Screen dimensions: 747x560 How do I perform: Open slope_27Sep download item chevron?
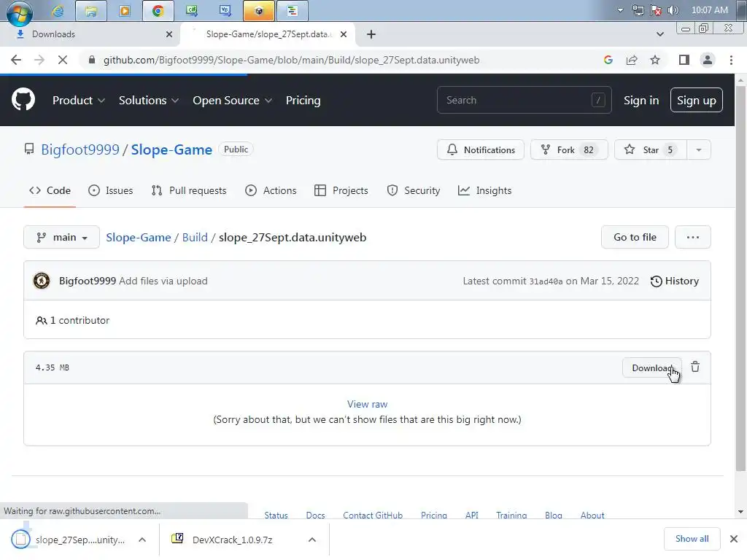click(142, 540)
